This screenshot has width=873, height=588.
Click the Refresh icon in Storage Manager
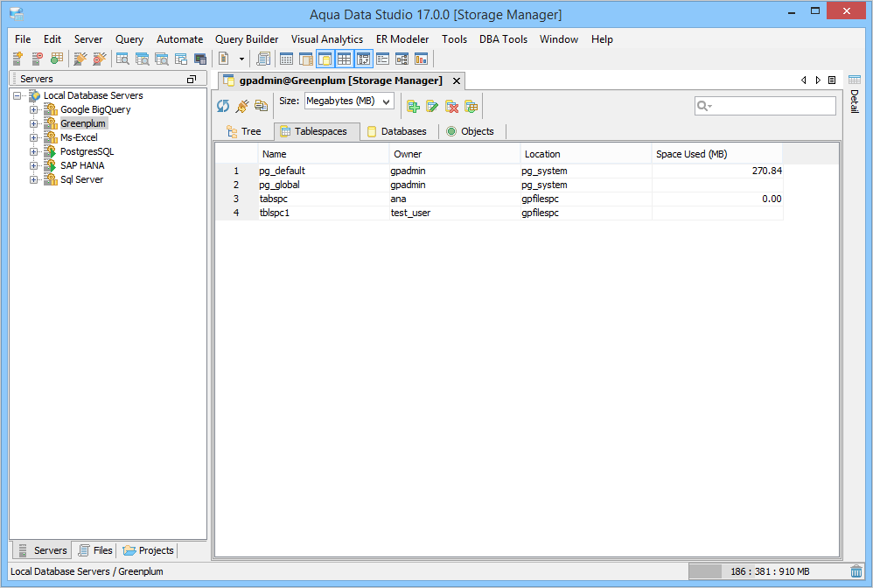(223, 106)
